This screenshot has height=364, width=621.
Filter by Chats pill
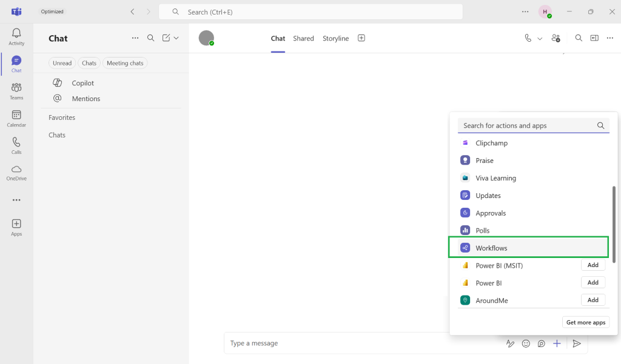click(x=89, y=63)
